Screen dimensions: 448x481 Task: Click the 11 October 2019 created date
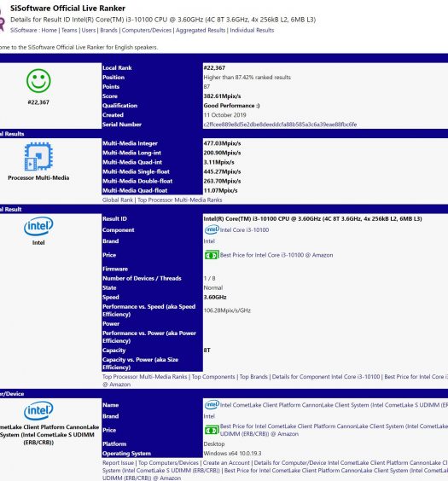[225, 115]
